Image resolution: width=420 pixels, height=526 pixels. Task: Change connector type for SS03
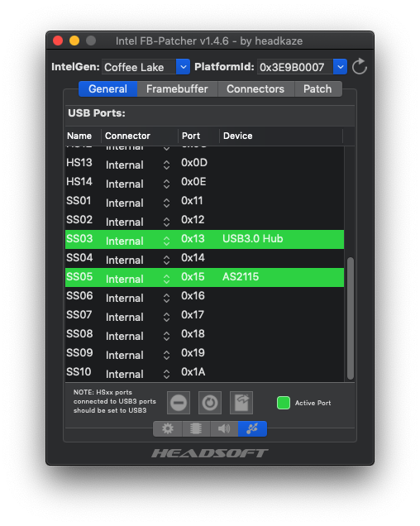point(166,241)
